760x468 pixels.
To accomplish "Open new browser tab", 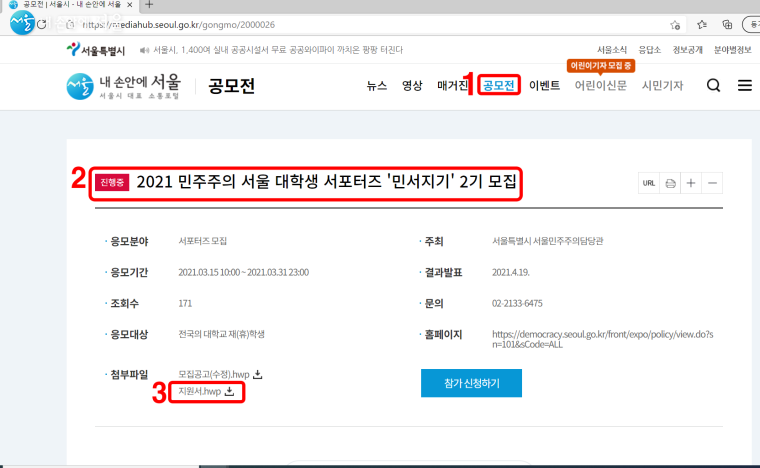I will click(149, 6).
